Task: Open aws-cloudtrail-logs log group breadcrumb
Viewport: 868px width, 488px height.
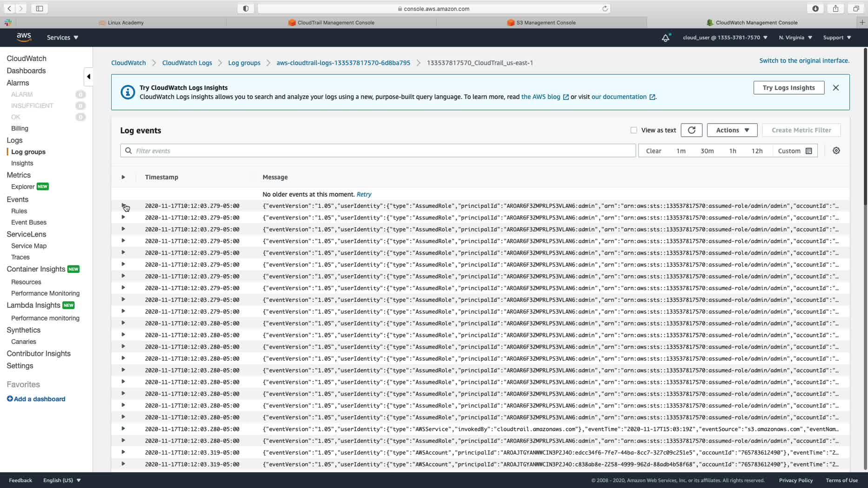Action: 343,63
